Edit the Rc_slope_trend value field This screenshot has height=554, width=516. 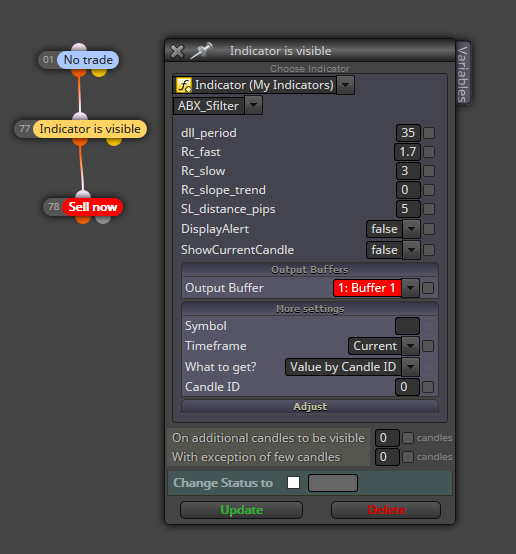tap(408, 190)
